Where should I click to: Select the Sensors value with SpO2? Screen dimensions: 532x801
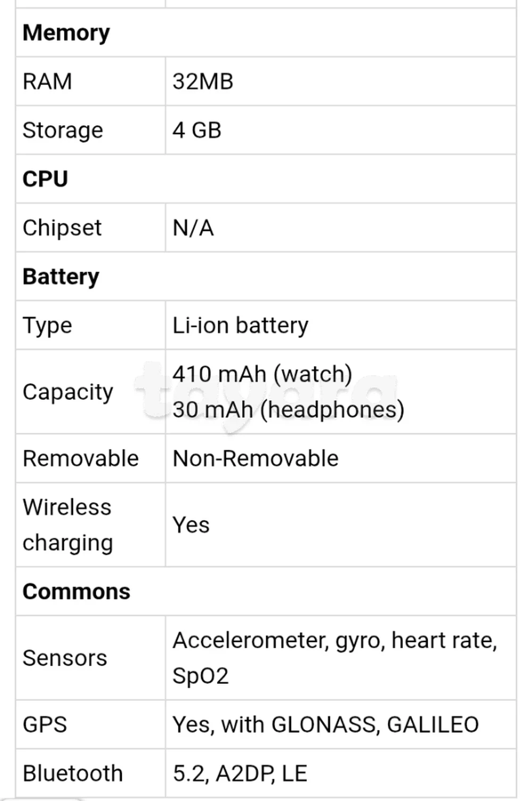pos(335,658)
